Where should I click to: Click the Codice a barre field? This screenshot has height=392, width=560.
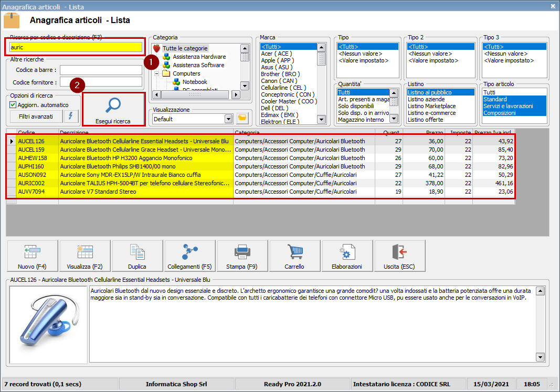click(101, 70)
